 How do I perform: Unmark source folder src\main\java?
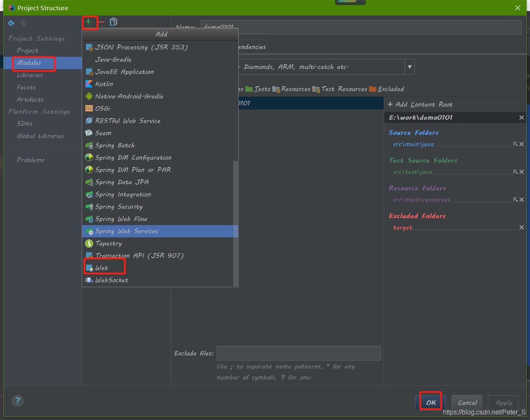pyautogui.click(x=522, y=144)
